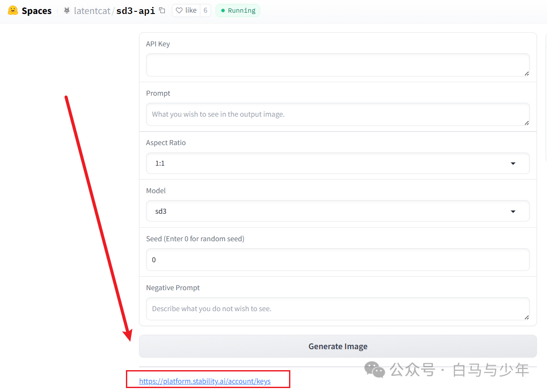Open the platform.stability.ai account keys link

coord(205,381)
